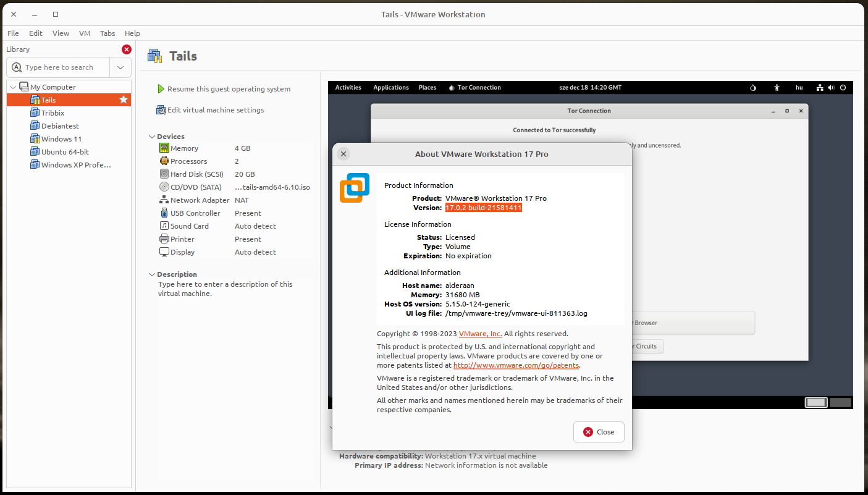Open the View menu
The image size is (868, 495).
point(61,33)
